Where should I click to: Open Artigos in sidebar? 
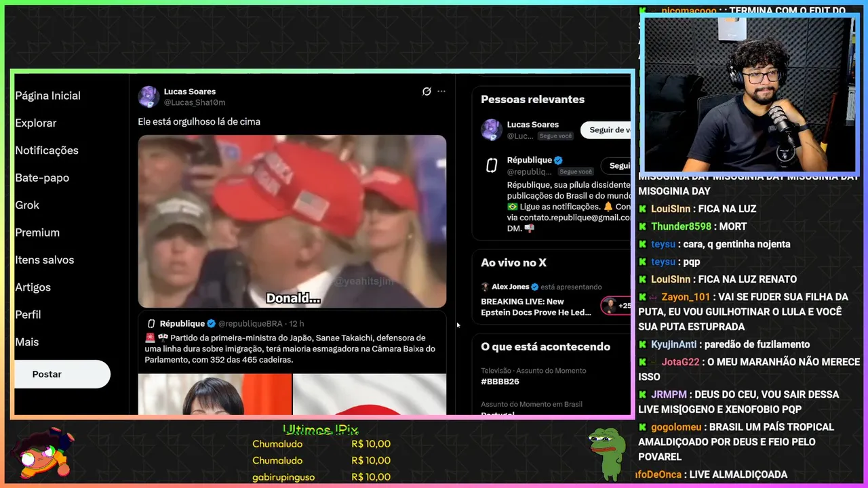tap(33, 287)
